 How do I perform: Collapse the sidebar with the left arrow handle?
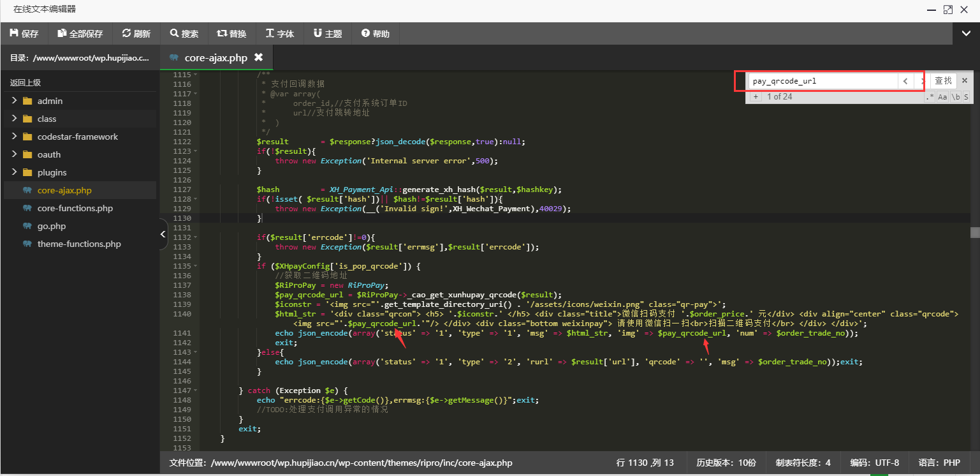click(163, 235)
